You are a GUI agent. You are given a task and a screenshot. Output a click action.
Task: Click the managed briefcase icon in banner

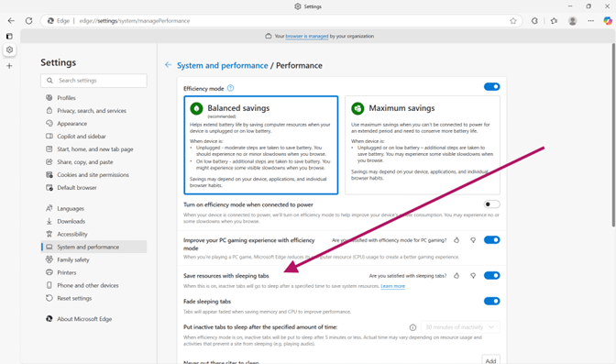coord(269,36)
